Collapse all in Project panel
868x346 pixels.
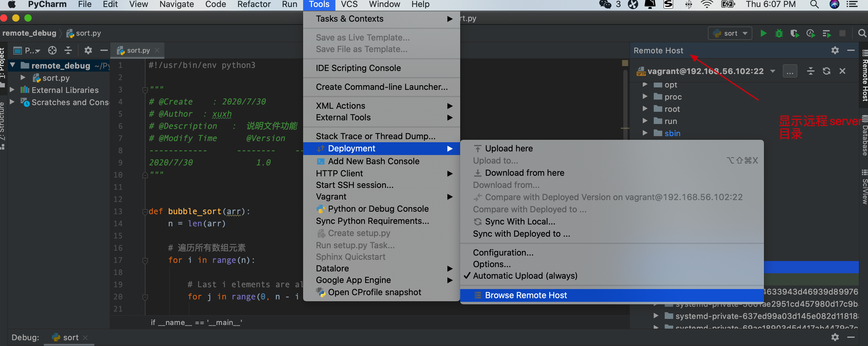click(68, 50)
